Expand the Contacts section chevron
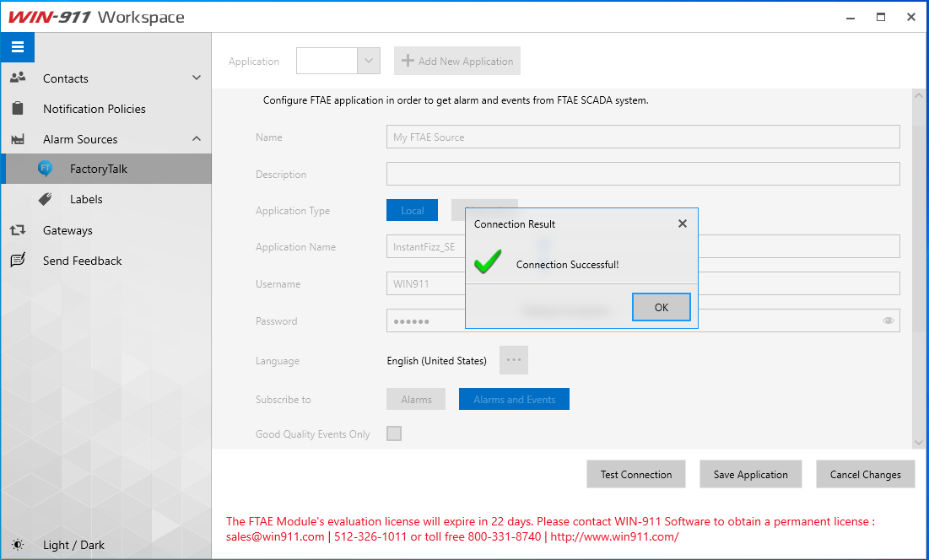 tap(197, 78)
